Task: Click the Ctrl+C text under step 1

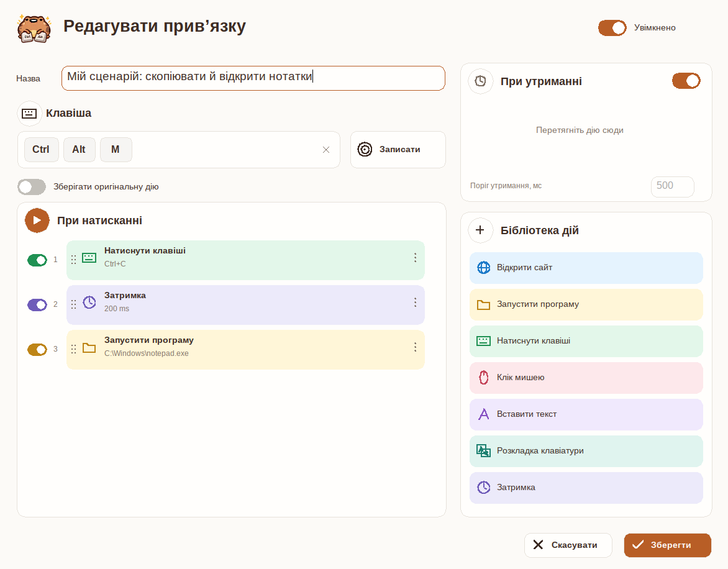Action: coord(115,264)
